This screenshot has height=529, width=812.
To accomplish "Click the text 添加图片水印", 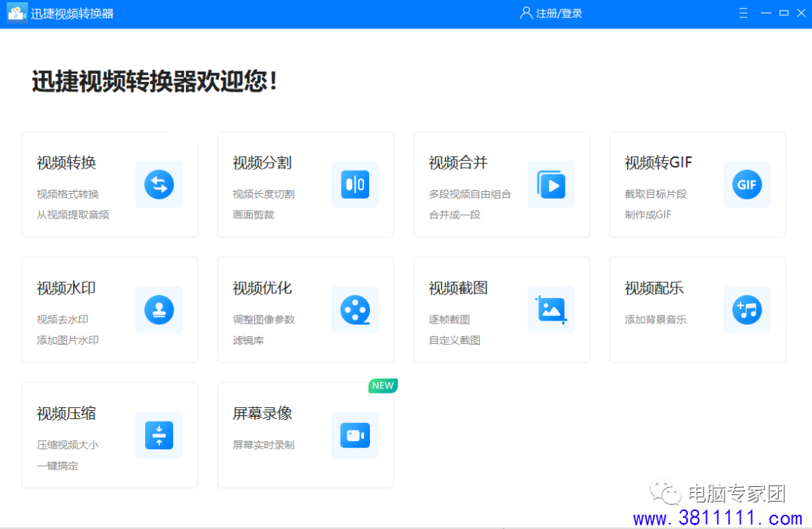I will [x=68, y=340].
